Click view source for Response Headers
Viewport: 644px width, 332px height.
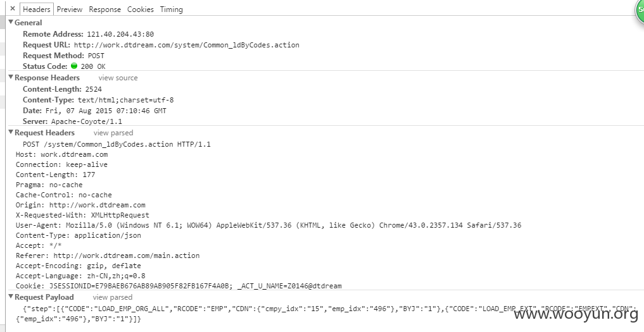click(118, 78)
